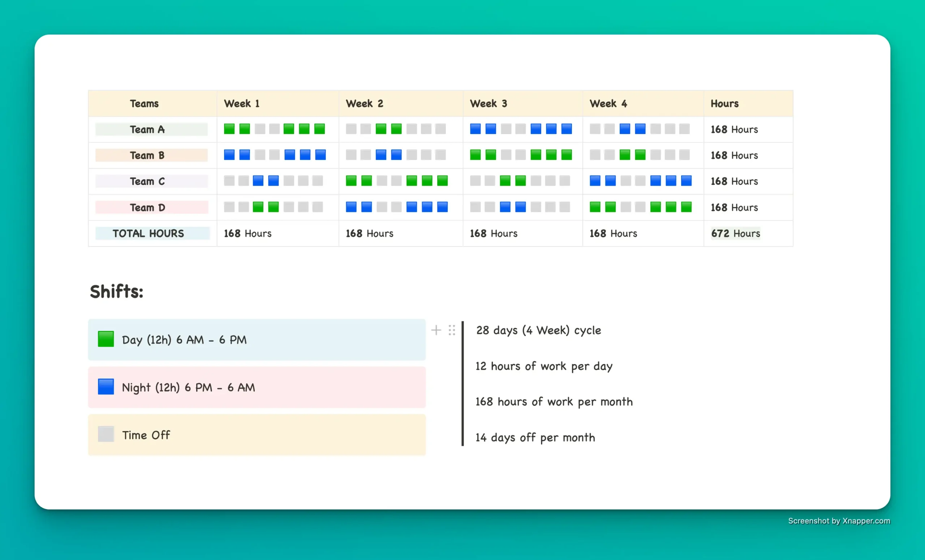Click the Week 1 column header
This screenshot has height=560, width=925.
pos(242,104)
